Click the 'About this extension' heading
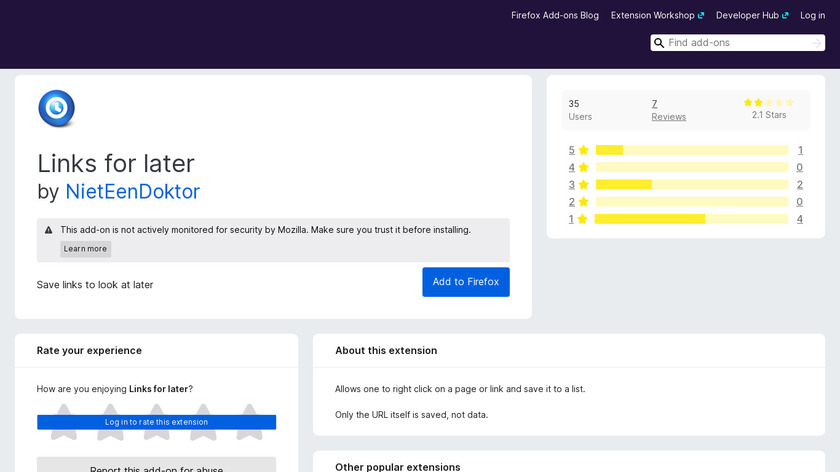 (386, 350)
